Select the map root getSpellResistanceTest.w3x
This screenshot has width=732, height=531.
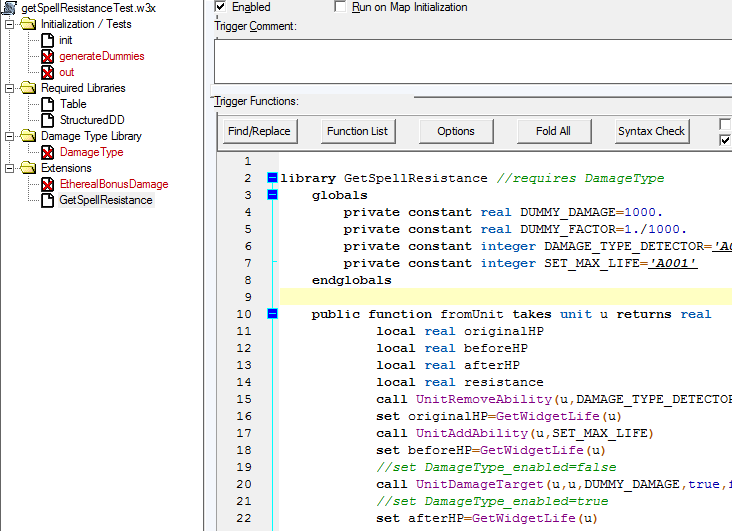click(89, 8)
